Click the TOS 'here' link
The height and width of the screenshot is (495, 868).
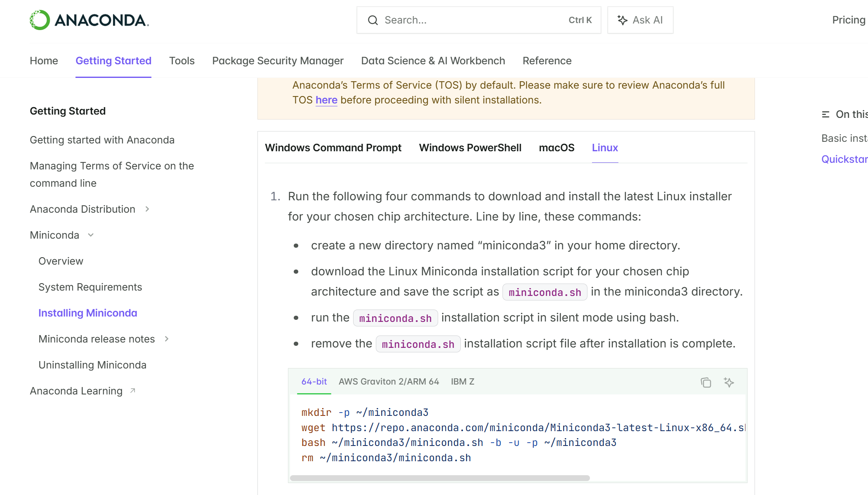(x=326, y=100)
